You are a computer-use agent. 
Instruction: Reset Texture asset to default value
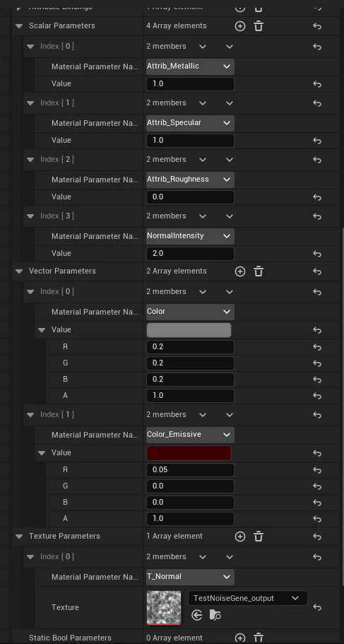point(317,607)
